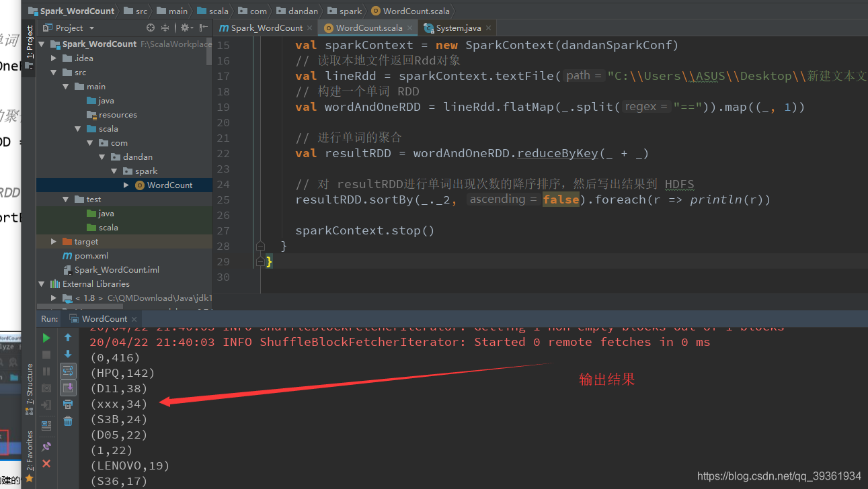Click the down stack trace arrow
This screenshot has height=489, width=868.
pos(68,354)
